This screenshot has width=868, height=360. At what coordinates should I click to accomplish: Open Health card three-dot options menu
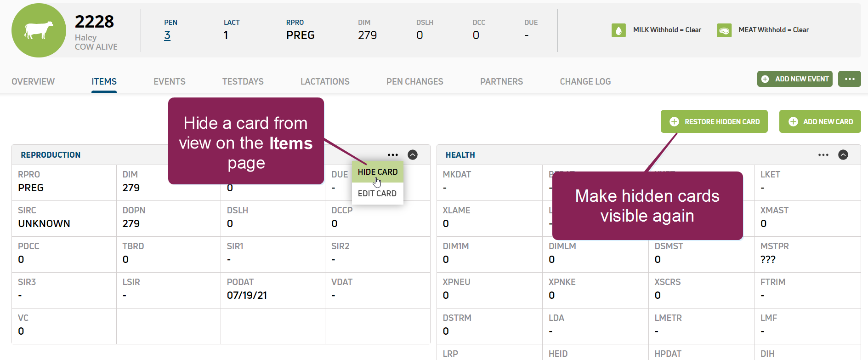(x=823, y=155)
